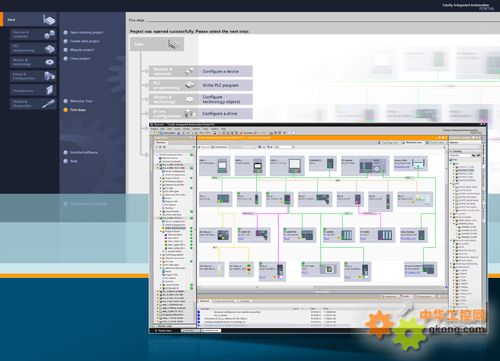Open the Devices & networks portal icon
The image size is (500, 361).
(49, 34)
